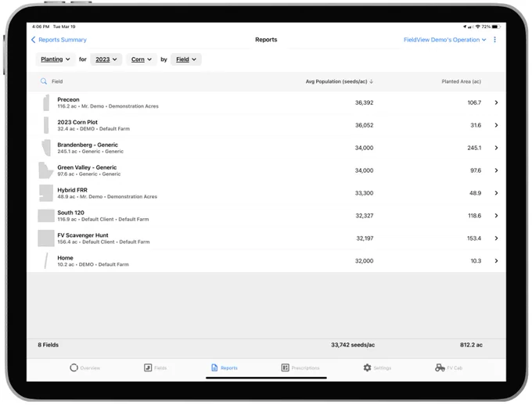532x405 pixels.
Task: Open the South 120 field shape icon
Action: point(46,216)
